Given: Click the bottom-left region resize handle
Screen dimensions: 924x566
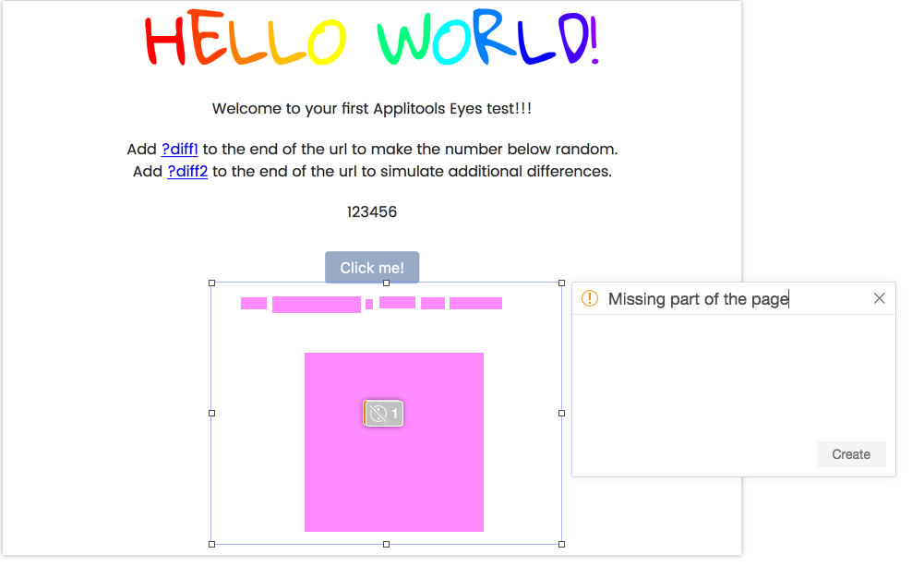Looking at the screenshot, I should coord(212,544).
